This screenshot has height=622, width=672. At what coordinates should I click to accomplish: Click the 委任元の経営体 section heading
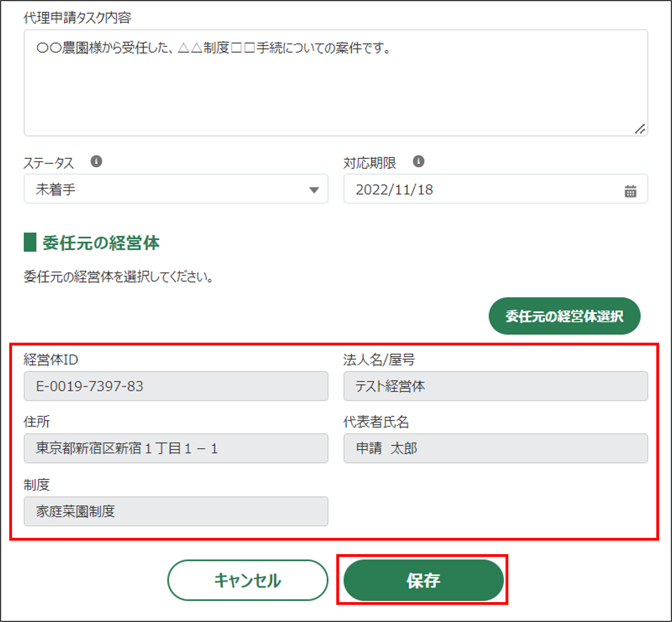coord(101,243)
